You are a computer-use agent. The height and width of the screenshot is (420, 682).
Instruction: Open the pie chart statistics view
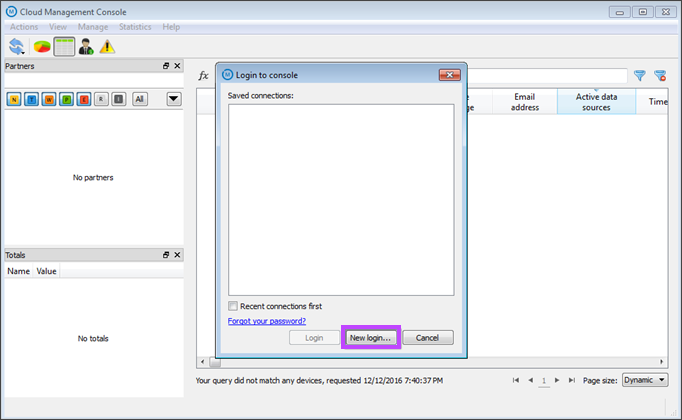pyautogui.click(x=42, y=47)
